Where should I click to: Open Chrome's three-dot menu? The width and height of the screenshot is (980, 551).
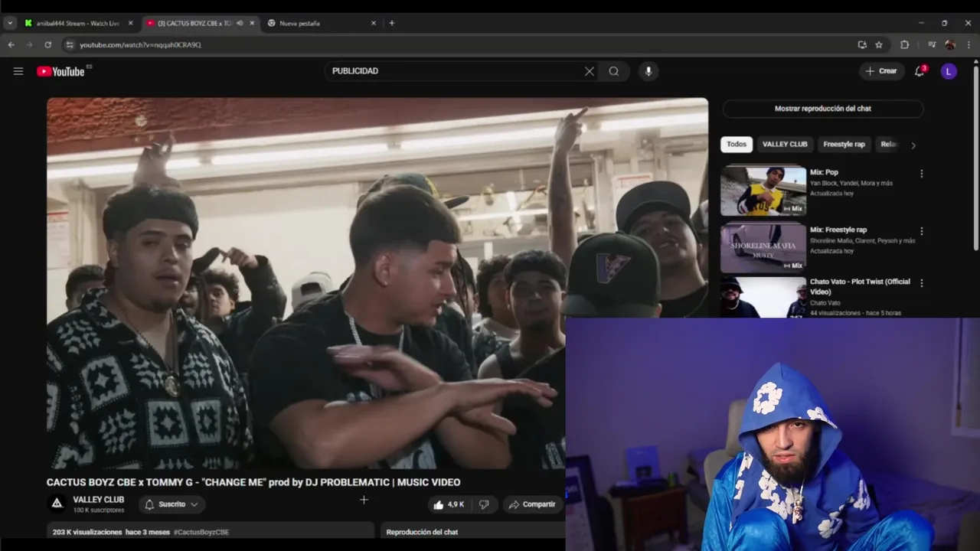point(969,45)
